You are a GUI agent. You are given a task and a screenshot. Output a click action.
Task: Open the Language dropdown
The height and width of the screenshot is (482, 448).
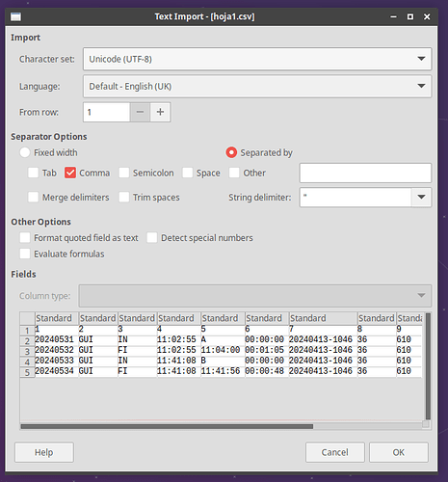[x=257, y=86]
